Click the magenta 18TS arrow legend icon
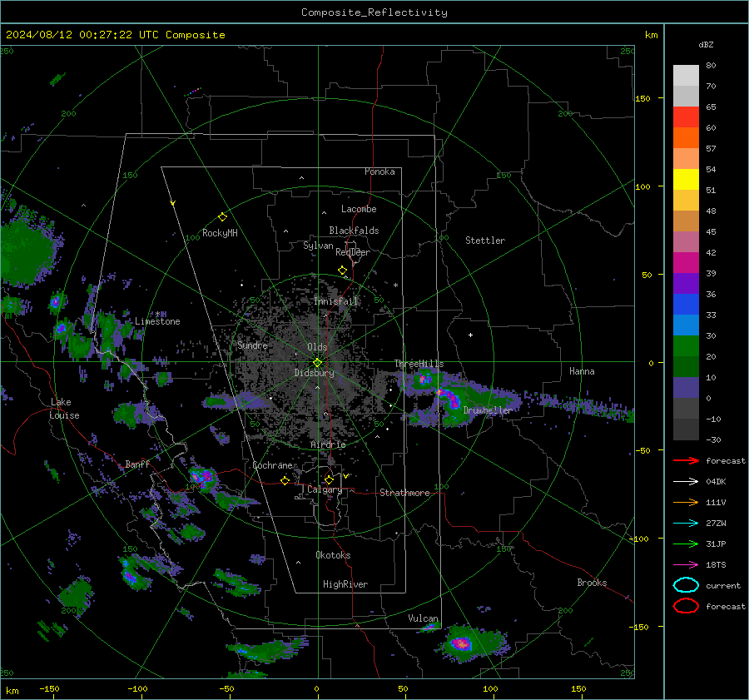Viewport: 749px width, 700px height. (686, 564)
